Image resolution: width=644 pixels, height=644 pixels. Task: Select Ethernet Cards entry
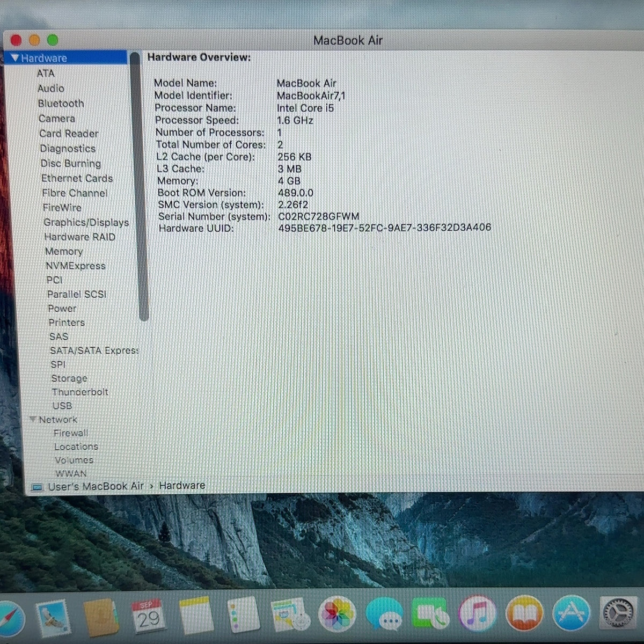click(x=77, y=178)
